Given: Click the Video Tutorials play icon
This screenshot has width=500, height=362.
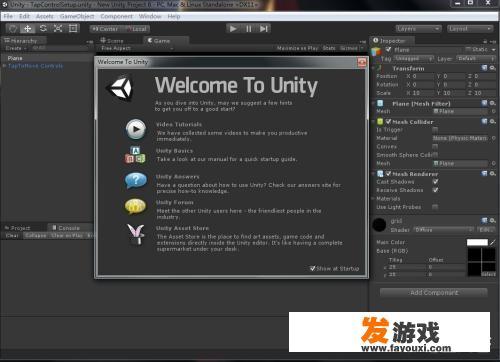Looking at the screenshot, I should [136, 129].
